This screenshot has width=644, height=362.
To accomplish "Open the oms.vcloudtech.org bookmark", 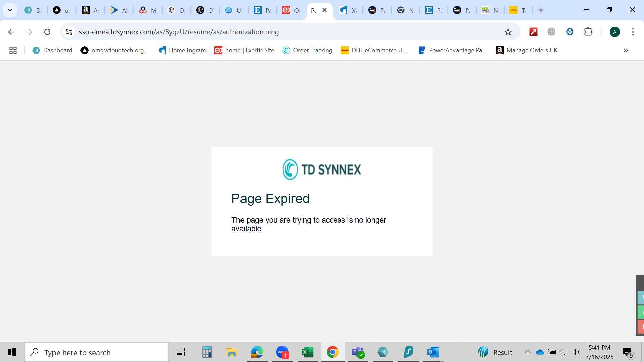I will (x=114, y=50).
